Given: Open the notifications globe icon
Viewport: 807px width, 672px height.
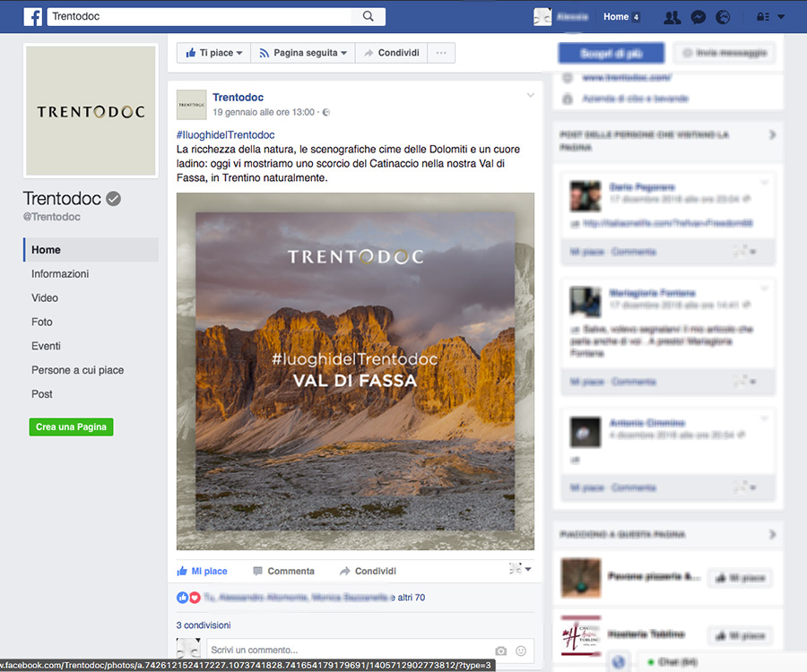Looking at the screenshot, I should (x=723, y=17).
